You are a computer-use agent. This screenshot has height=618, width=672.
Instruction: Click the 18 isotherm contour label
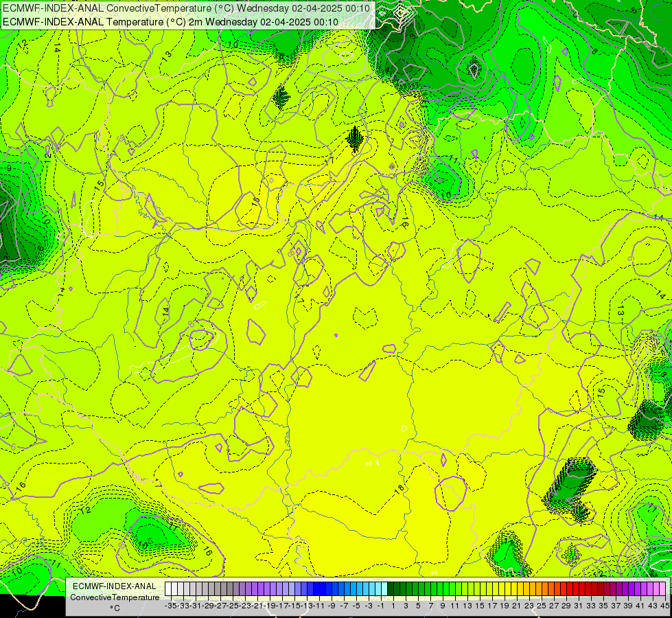399,489
